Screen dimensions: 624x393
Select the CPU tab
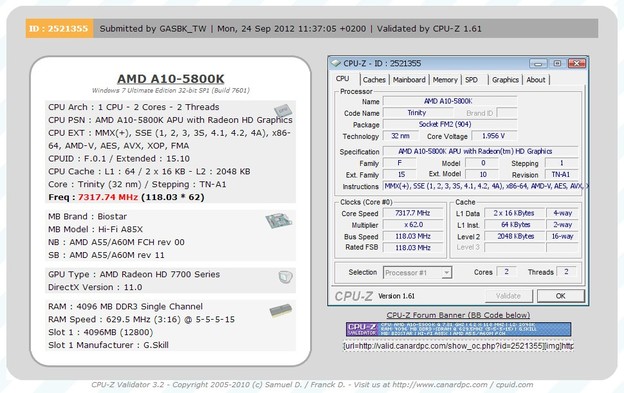click(x=343, y=79)
